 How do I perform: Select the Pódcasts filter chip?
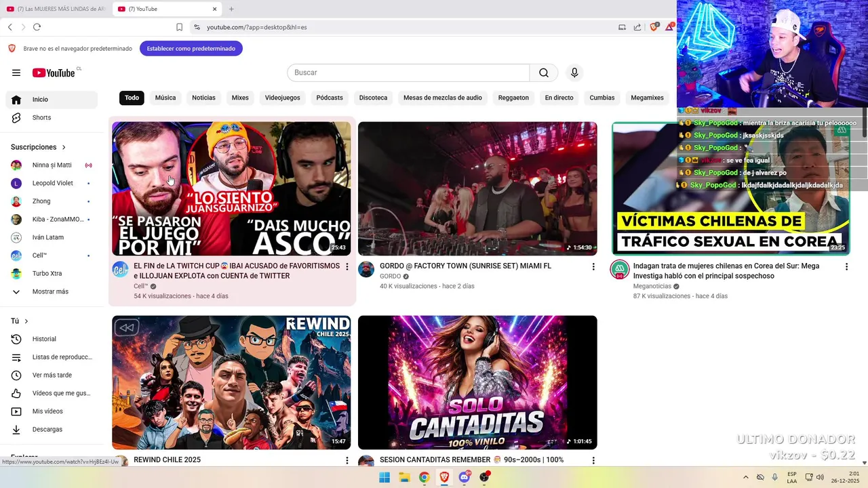[330, 98]
